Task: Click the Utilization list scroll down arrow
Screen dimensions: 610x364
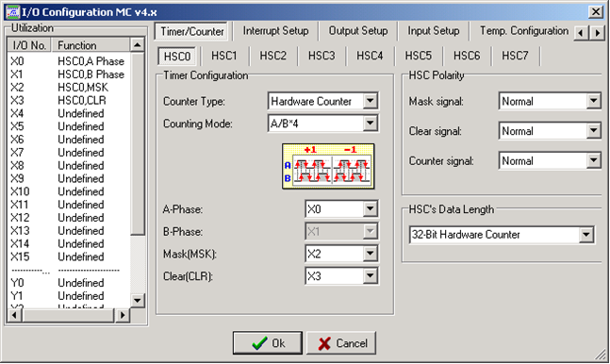Action: pyautogui.click(x=137, y=300)
